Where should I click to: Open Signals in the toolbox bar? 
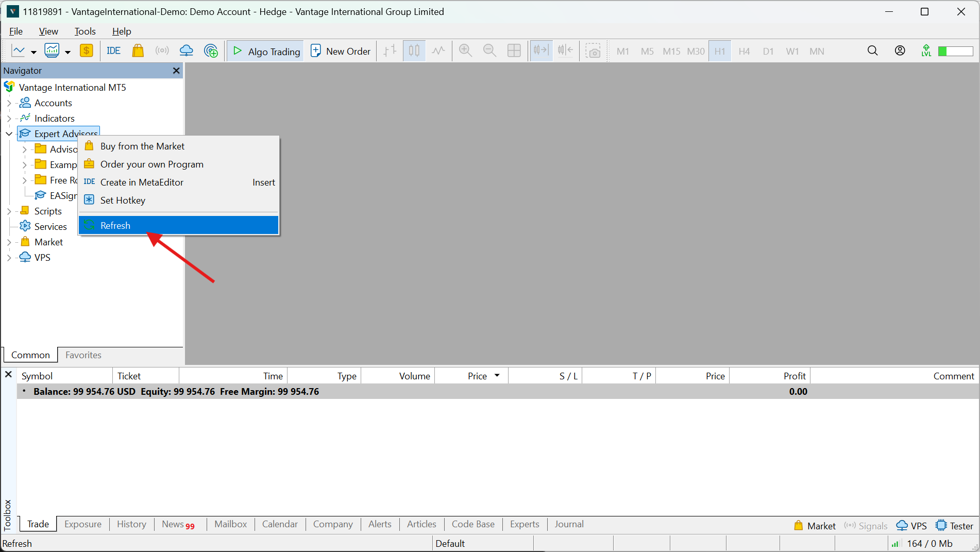point(866,526)
